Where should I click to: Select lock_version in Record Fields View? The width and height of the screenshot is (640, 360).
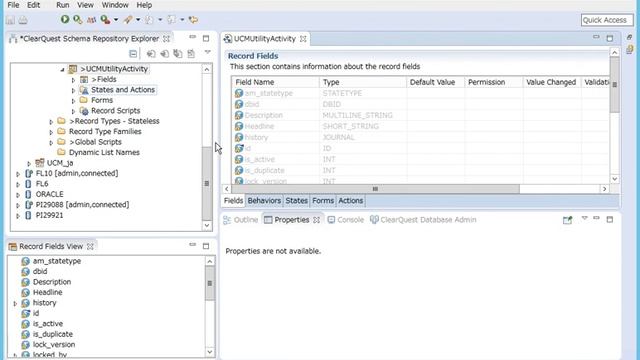[x=54, y=344]
